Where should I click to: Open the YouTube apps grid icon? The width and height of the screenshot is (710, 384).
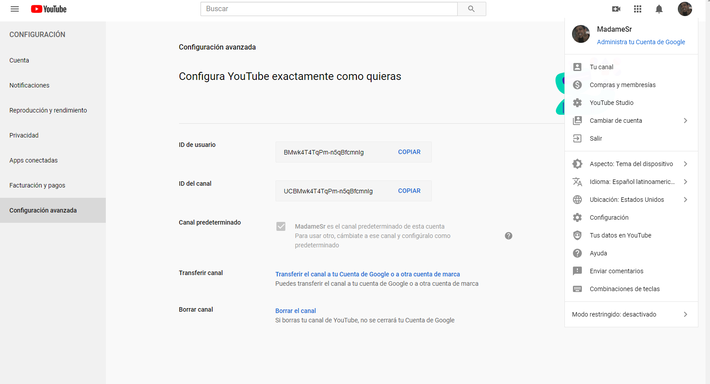tap(638, 9)
